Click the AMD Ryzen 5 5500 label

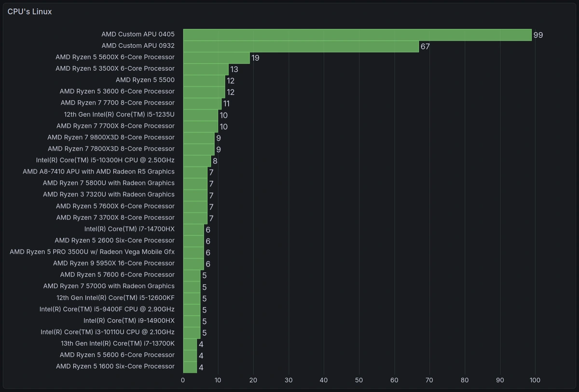coord(145,80)
